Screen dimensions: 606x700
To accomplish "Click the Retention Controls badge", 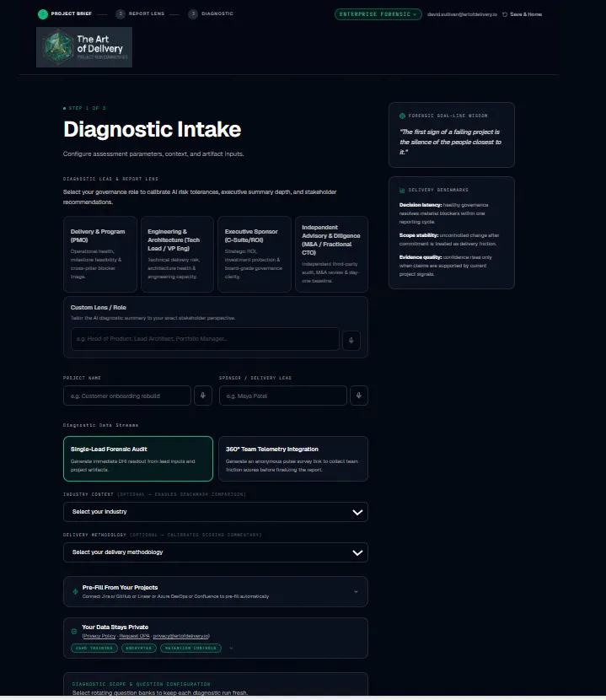I will click(190, 648).
